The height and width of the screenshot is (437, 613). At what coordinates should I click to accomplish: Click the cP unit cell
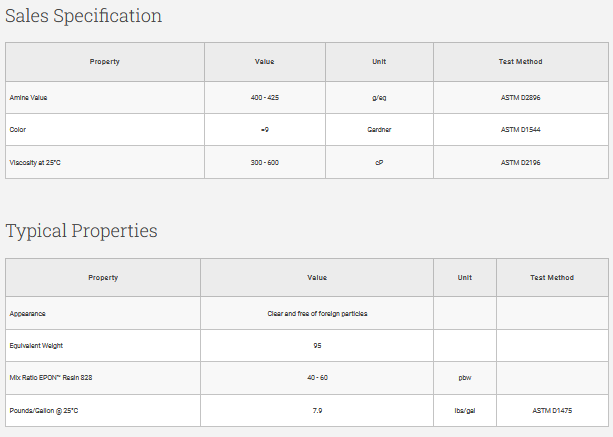pyautogui.click(x=379, y=162)
